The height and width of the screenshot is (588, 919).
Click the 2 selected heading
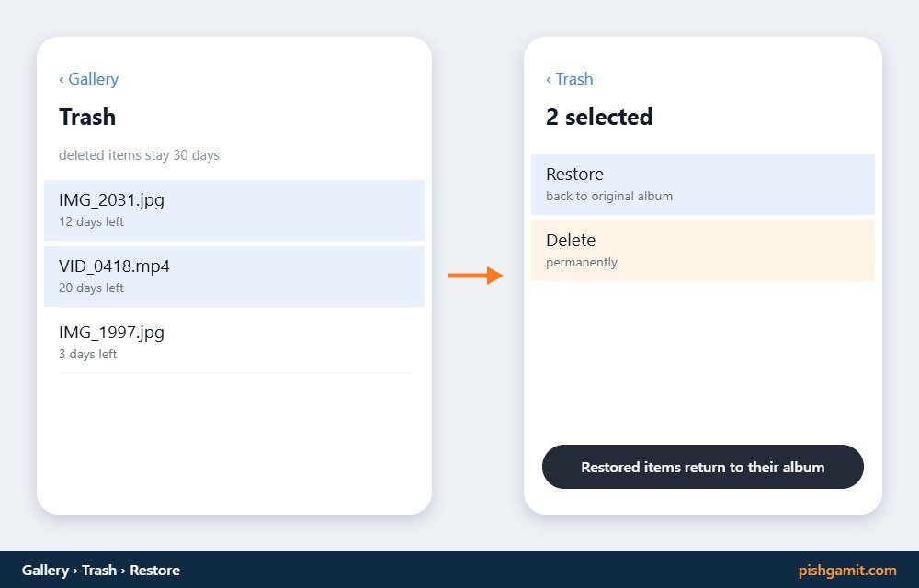coord(599,117)
